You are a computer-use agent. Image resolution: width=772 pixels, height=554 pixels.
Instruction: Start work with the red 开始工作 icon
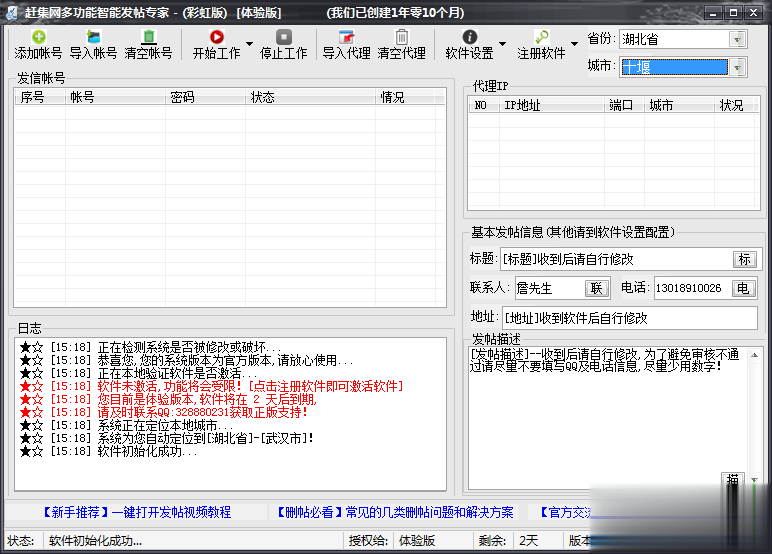click(x=216, y=37)
